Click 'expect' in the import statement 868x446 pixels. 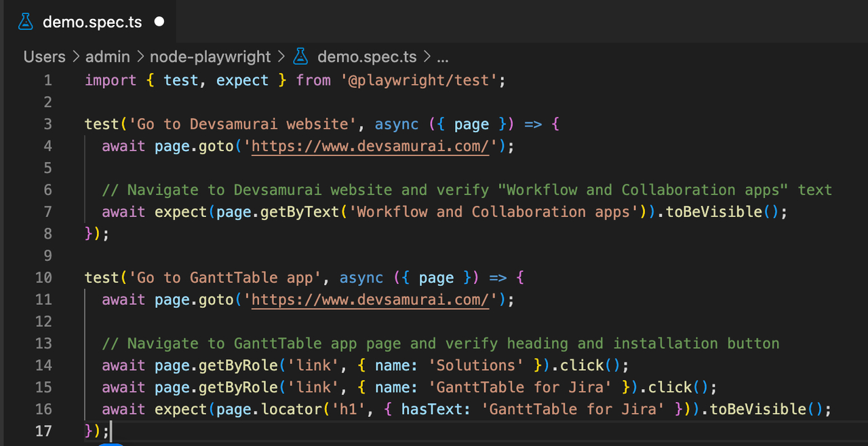[243, 81]
